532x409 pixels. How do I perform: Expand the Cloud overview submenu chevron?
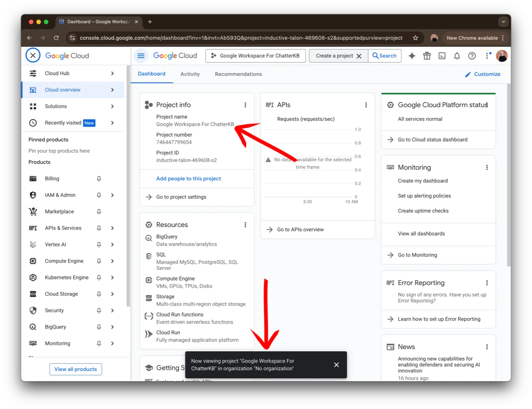[x=112, y=90]
